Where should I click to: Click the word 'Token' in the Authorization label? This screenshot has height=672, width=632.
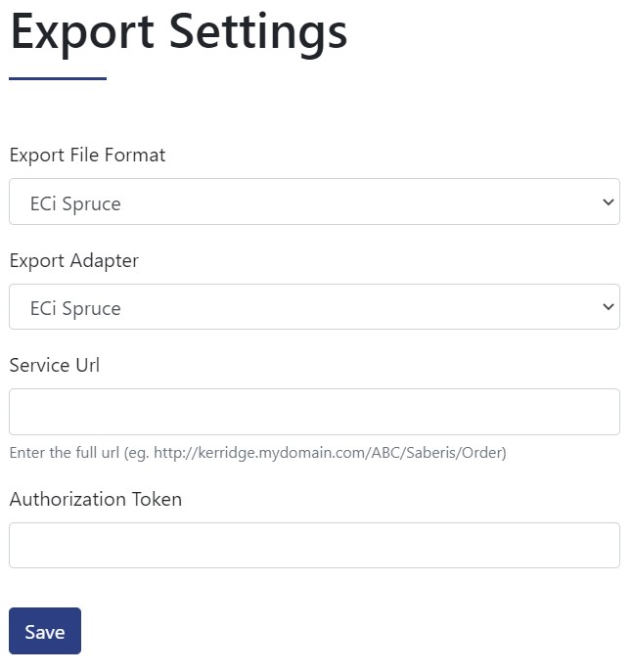[157, 499]
